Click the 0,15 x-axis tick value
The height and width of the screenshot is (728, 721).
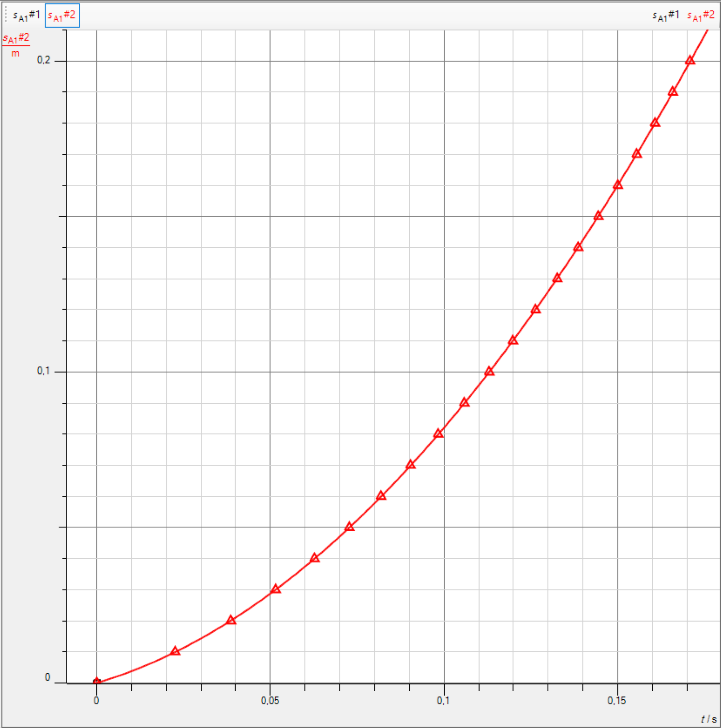(x=616, y=700)
